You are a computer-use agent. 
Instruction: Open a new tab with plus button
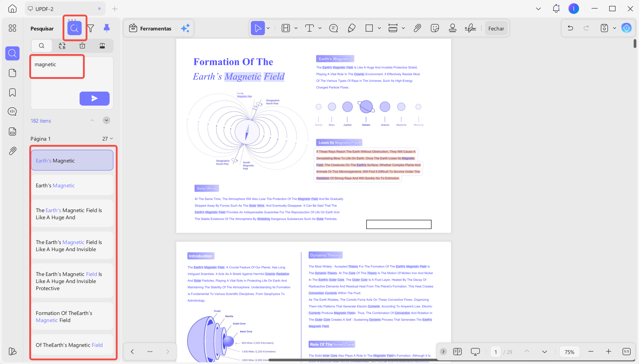pos(115,9)
